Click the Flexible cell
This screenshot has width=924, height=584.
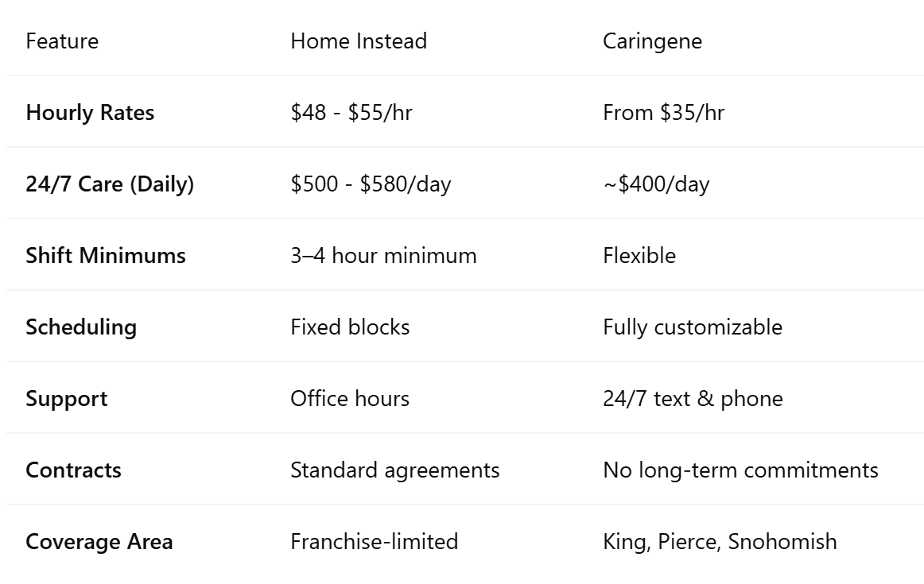pyautogui.click(x=639, y=256)
